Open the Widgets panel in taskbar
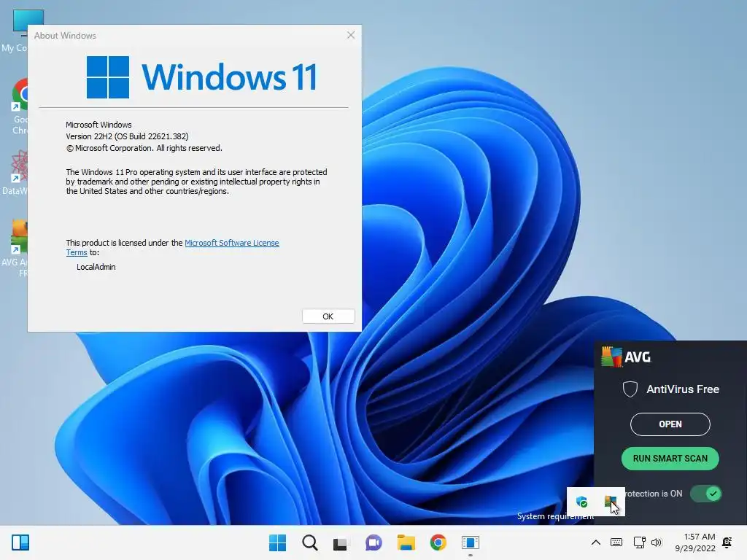747x560 pixels. point(20,542)
